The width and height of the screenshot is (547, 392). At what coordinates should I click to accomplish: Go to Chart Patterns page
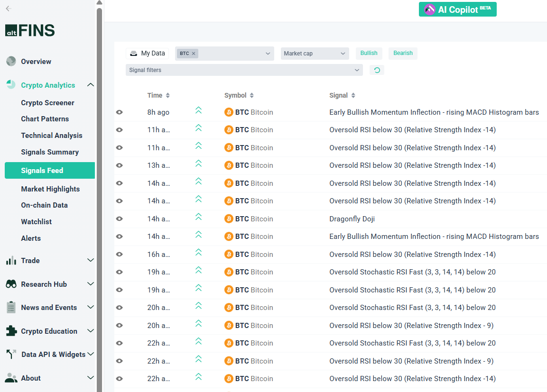pyautogui.click(x=45, y=119)
